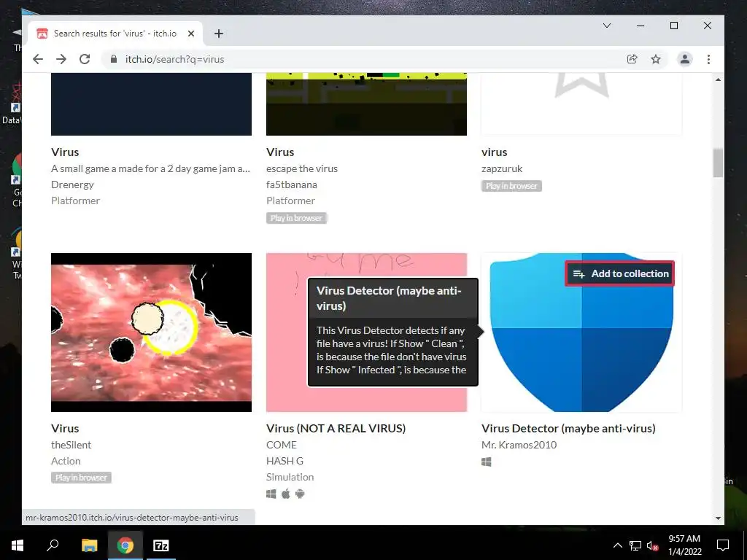Expand the tab search chevron
The width and height of the screenshot is (747, 560).
[x=606, y=26]
